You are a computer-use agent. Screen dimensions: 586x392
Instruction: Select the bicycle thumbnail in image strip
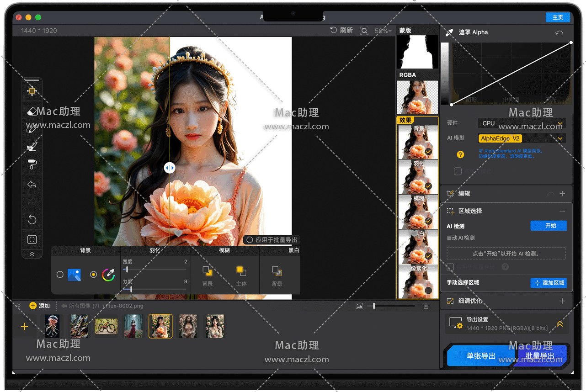(x=106, y=326)
